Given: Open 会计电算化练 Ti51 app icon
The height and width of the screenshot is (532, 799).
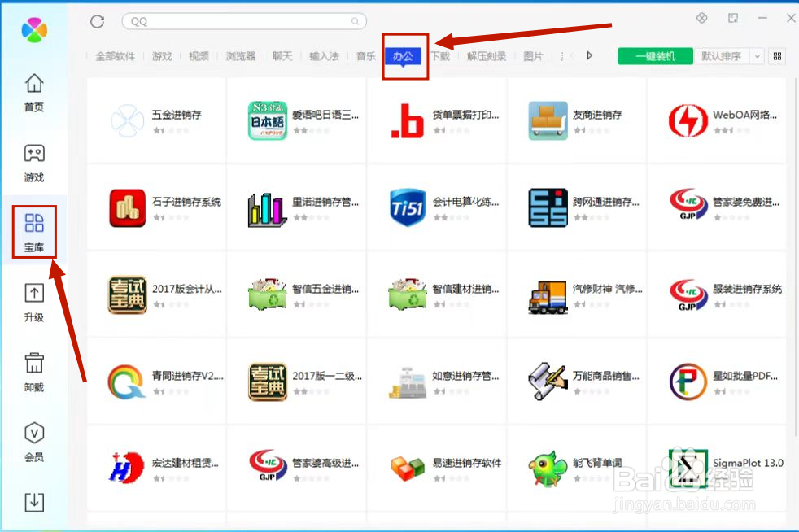Looking at the screenshot, I should pyautogui.click(x=407, y=207).
